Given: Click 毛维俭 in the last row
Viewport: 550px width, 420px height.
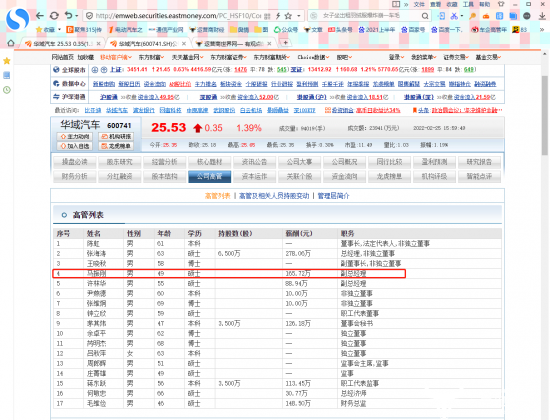Looking at the screenshot, I should click(x=96, y=404).
